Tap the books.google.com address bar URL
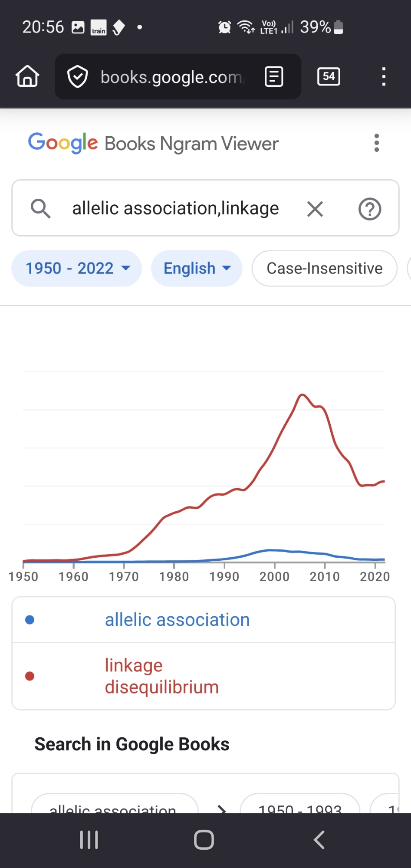This screenshot has height=868, width=411. (x=172, y=77)
